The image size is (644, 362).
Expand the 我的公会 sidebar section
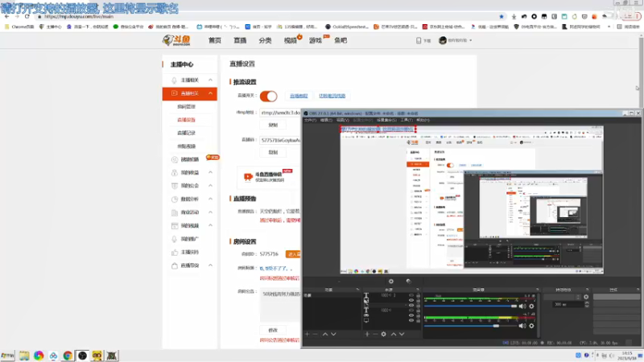(x=210, y=186)
